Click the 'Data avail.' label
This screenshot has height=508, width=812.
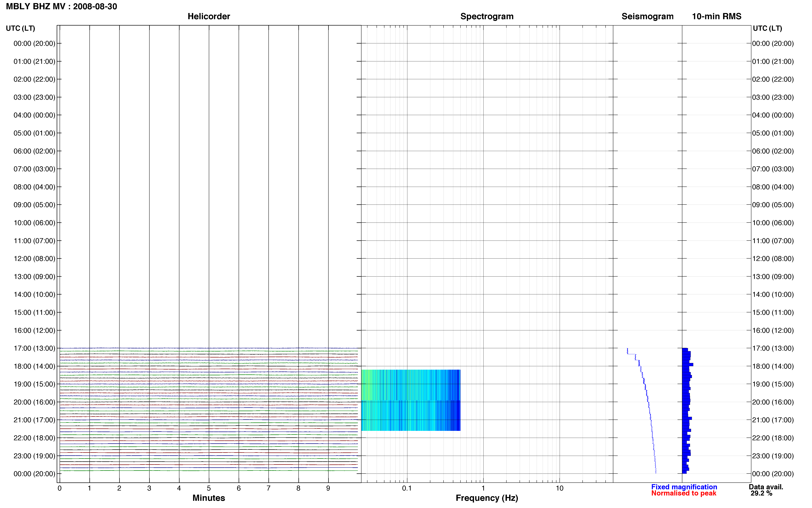(766, 487)
